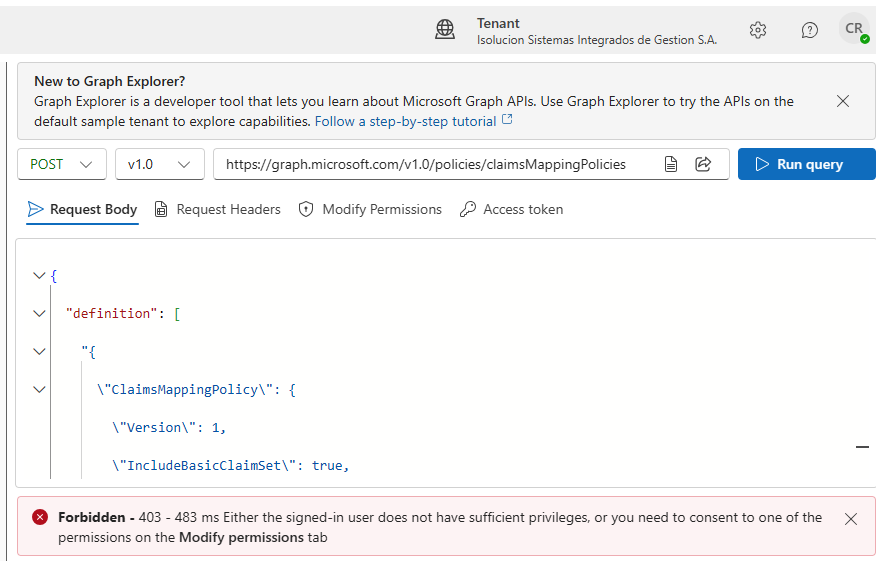Image resolution: width=876 pixels, height=561 pixels.
Task: Open the v1.0 version dropdown
Action: pos(160,164)
